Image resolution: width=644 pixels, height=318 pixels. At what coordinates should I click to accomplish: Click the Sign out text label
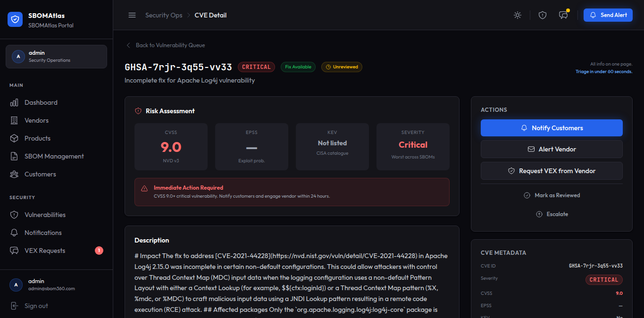(x=36, y=306)
